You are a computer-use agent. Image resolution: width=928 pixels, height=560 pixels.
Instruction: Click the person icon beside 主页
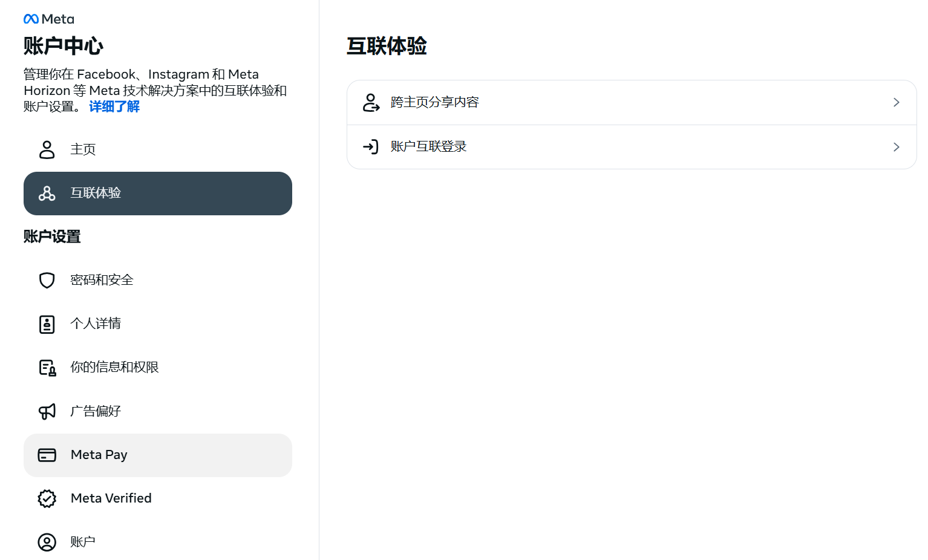[x=47, y=149]
